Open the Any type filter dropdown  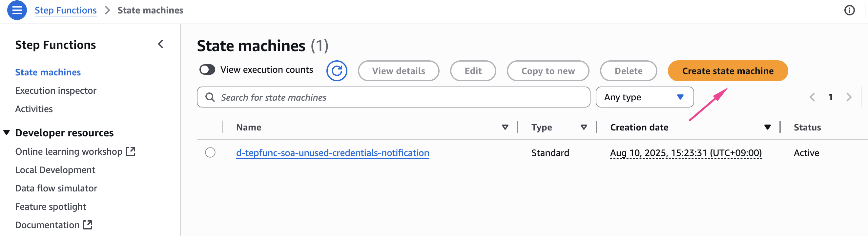(644, 97)
